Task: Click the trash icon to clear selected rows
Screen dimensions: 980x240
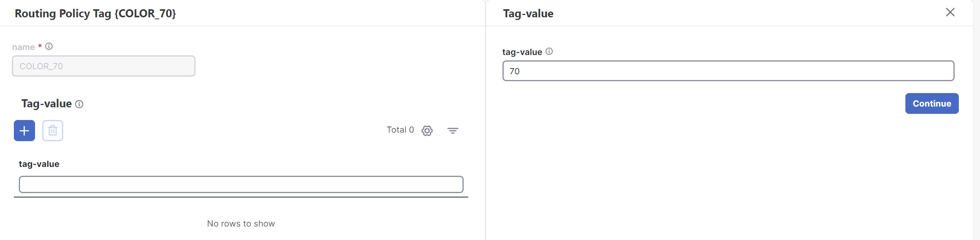Action: (x=53, y=130)
